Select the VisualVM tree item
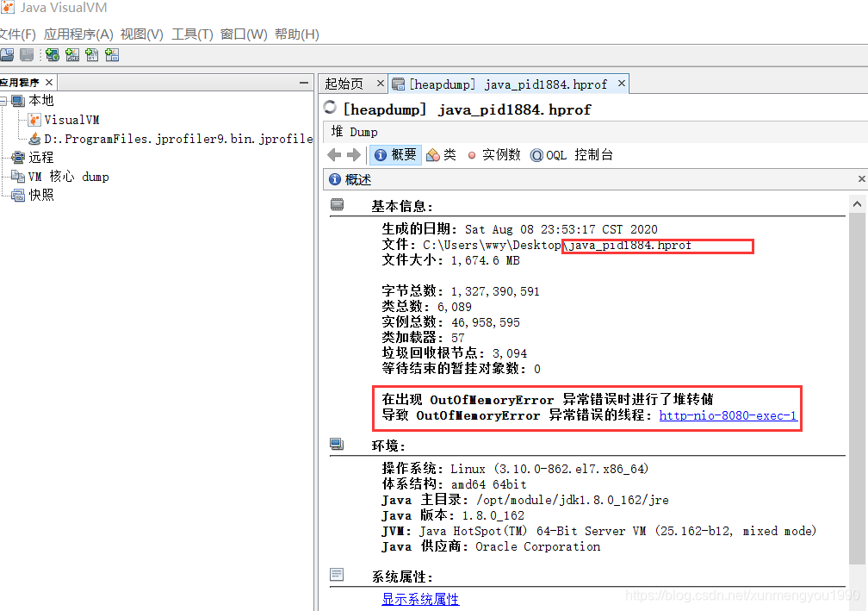Image resolution: width=868 pixels, height=611 pixels. (x=71, y=120)
